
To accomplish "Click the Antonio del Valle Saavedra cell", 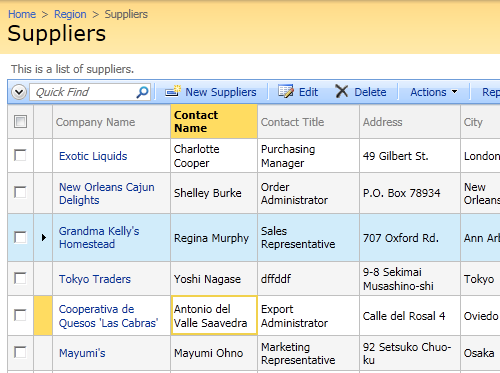I will 214,315.
